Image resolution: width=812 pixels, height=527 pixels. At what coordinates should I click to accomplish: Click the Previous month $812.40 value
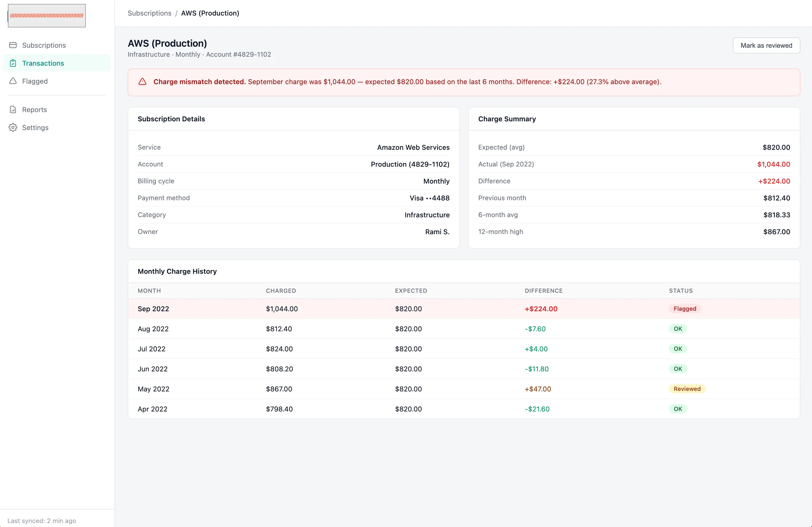[x=776, y=198]
